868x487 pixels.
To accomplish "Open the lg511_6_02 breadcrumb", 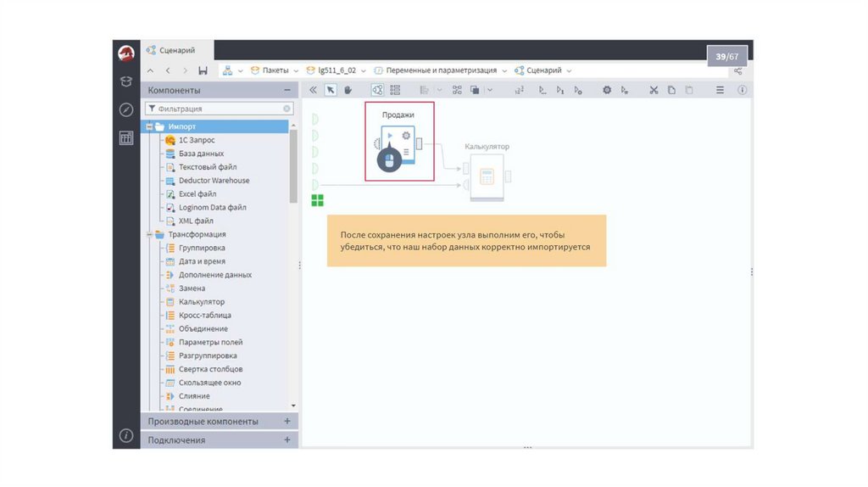I will pyautogui.click(x=337, y=70).
